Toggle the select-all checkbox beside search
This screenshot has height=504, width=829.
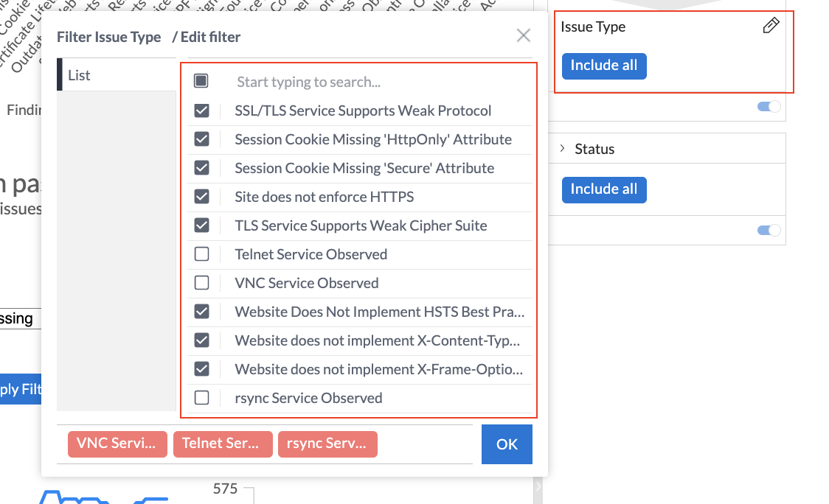tap(201, 81)
